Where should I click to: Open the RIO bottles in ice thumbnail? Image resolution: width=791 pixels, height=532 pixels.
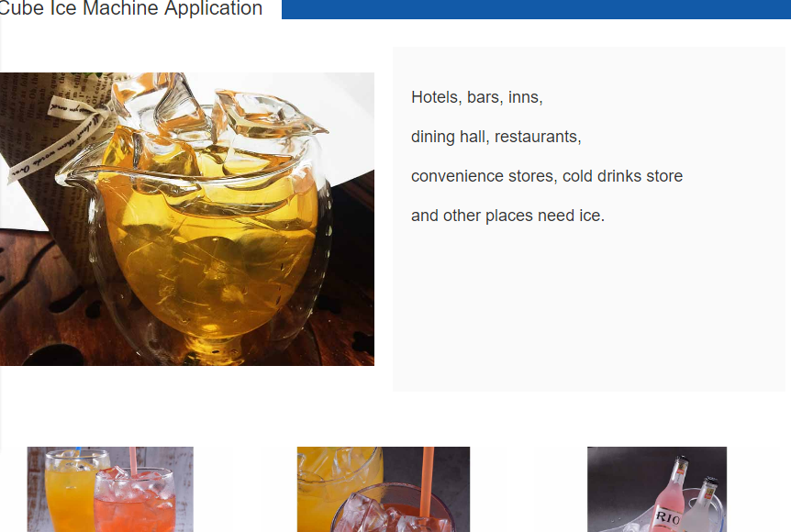point(657,489)
